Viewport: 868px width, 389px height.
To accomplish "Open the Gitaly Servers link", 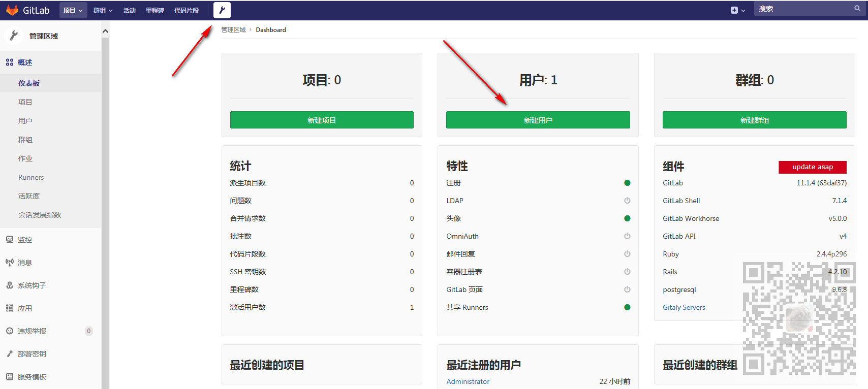I will pos(684,307).
